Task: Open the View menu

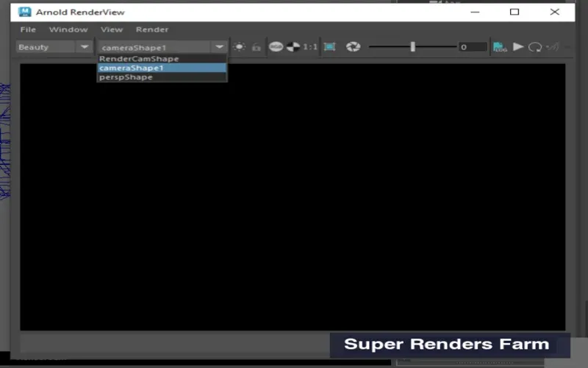Action: click(112, 29)
